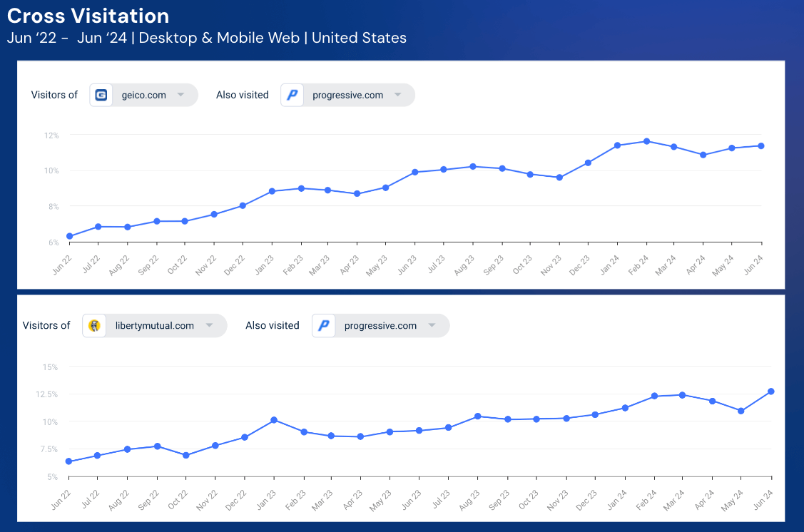The width and height of the screenshot is (804, 532).
Task: Select the Feb '24 peak point on Geico chart
Action: tap(647, 140)
